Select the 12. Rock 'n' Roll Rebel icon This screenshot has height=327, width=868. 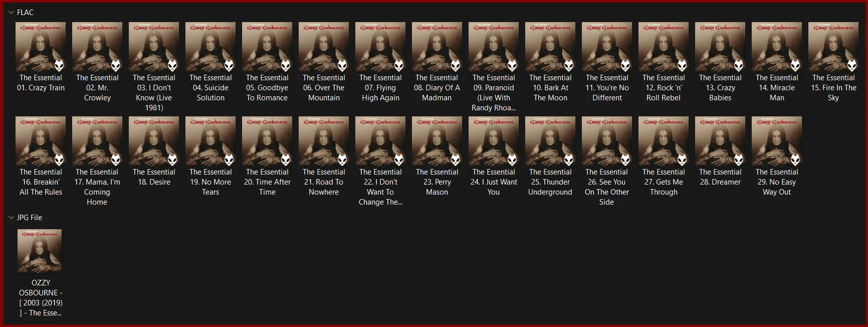coord(664,47)
